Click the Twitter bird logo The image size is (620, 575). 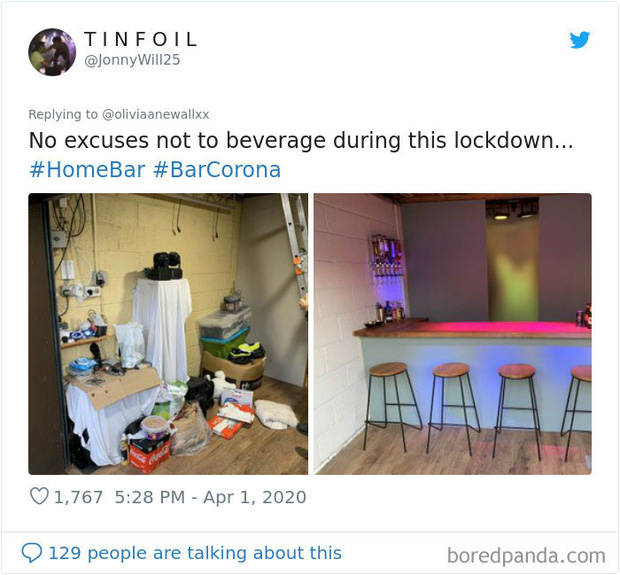click(580, 40)
